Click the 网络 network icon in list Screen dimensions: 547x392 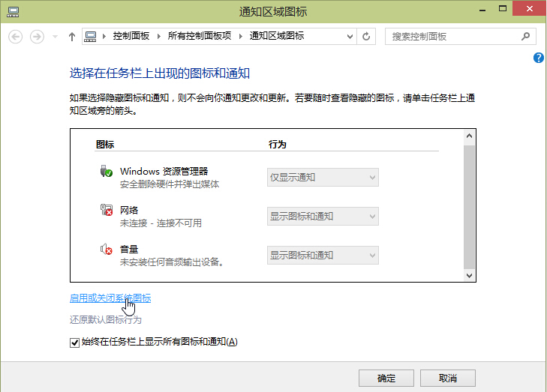[106, 211]
